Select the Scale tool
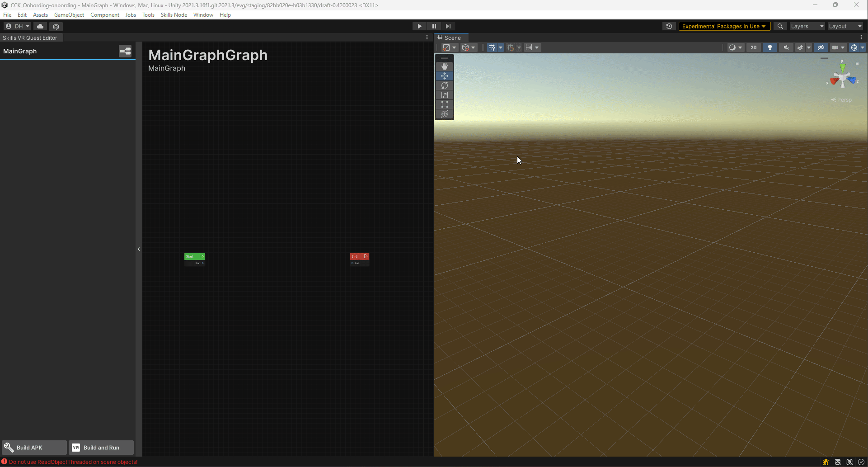This screenshot has height=467, width=868. click(445, 95)
